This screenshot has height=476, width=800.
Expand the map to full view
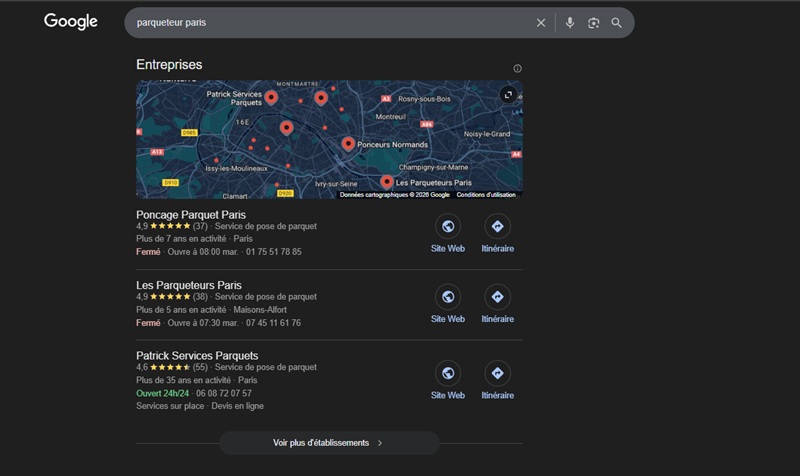coord(508,95)
